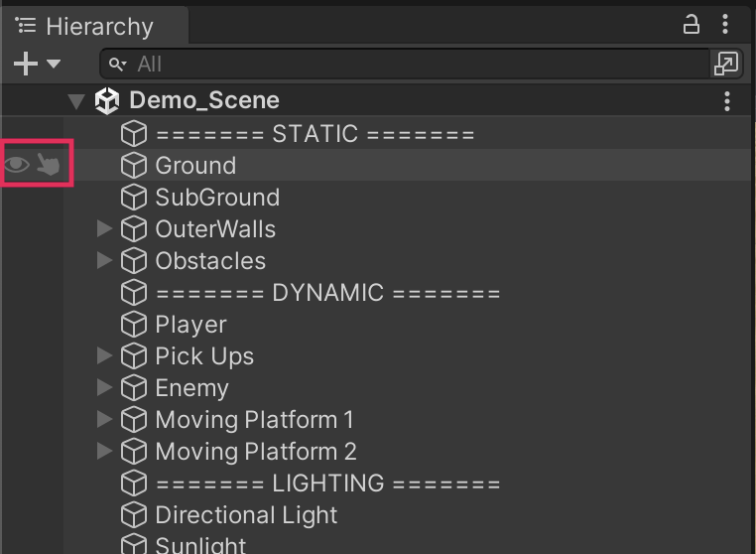Image resolution: width=756 pixels, height=554 pixels.
Task: Click the search by type icon
Action: click(726, 64)
